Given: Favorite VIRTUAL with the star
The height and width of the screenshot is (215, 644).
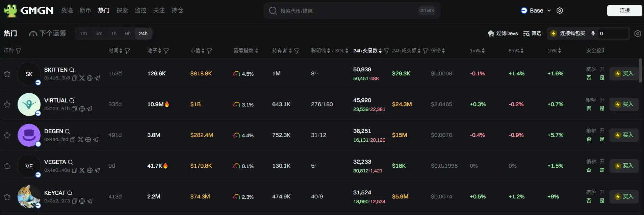Looking at the screenshot, I should (7, 104).
